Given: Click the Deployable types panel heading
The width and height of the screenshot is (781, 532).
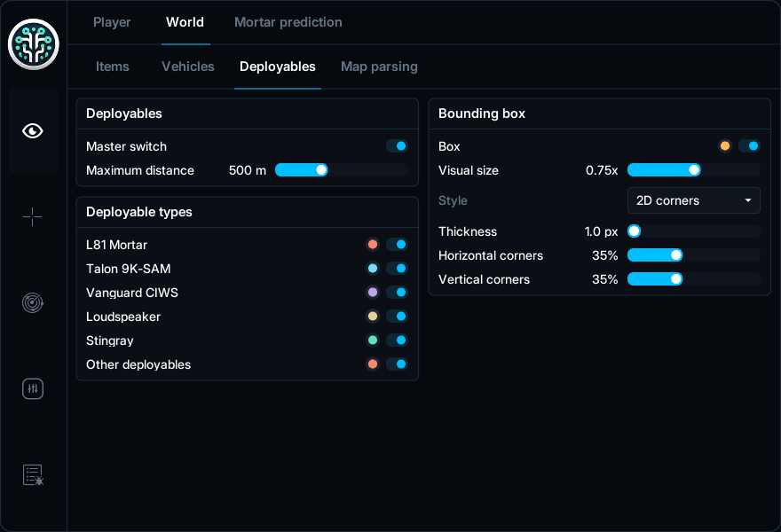Looking at the screenshot, I should (139, 212).
